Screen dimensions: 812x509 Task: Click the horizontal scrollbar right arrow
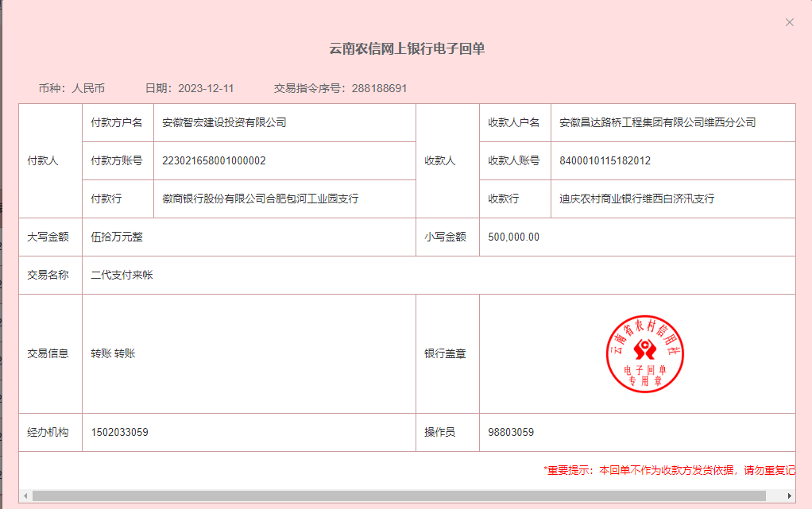click(789, 496)
